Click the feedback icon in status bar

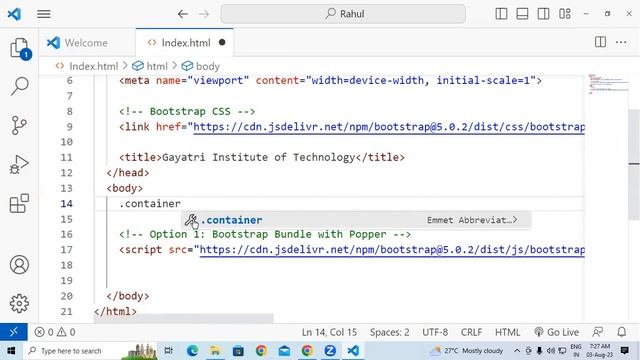[598, 332]
